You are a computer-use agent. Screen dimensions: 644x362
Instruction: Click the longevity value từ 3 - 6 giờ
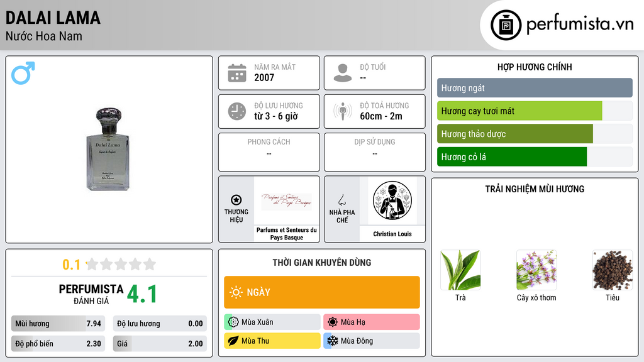276,116
